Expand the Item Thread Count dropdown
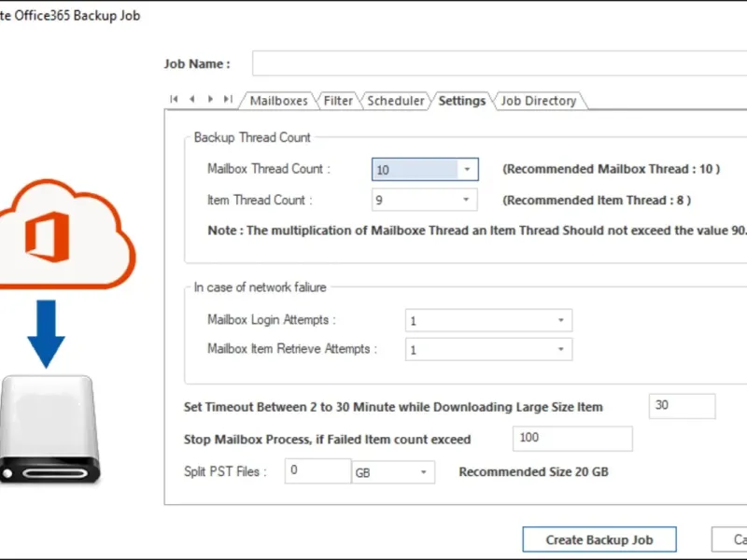 click(466, 200)
